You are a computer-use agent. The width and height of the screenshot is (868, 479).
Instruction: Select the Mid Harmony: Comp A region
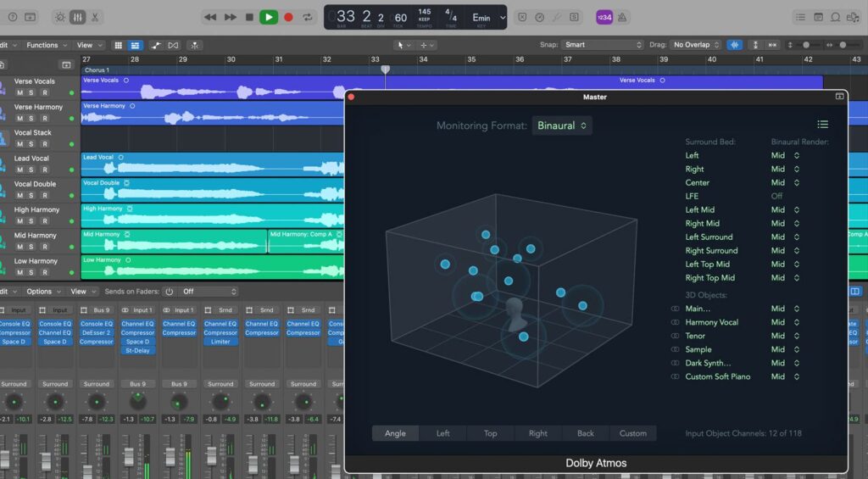point(305,241)
